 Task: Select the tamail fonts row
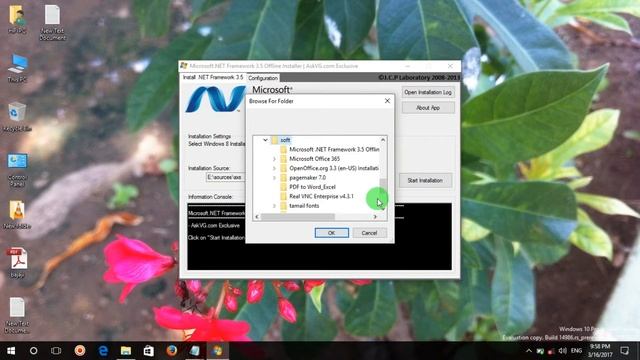pyautogui.click(x=304, y=206)
